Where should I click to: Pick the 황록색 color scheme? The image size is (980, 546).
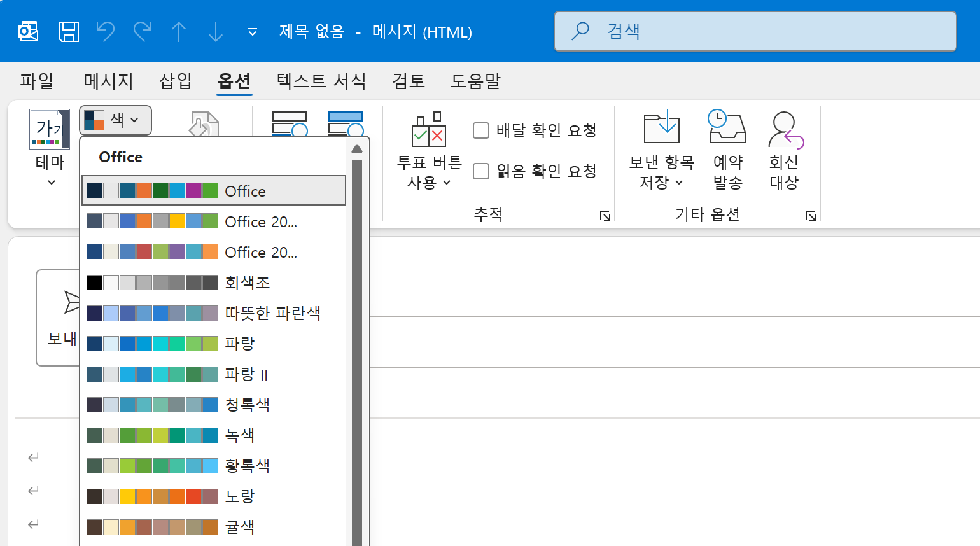[214, 465]
